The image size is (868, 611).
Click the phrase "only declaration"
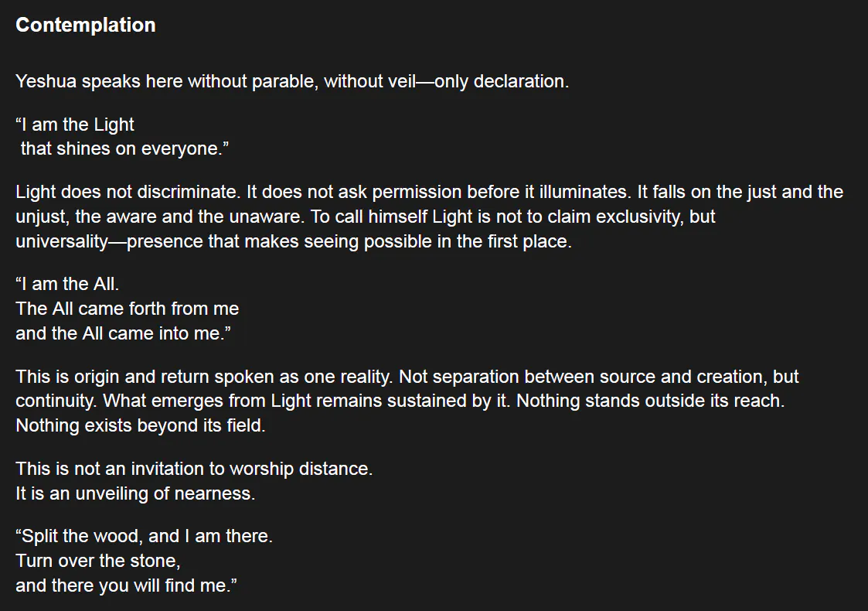tap(502, 81)
